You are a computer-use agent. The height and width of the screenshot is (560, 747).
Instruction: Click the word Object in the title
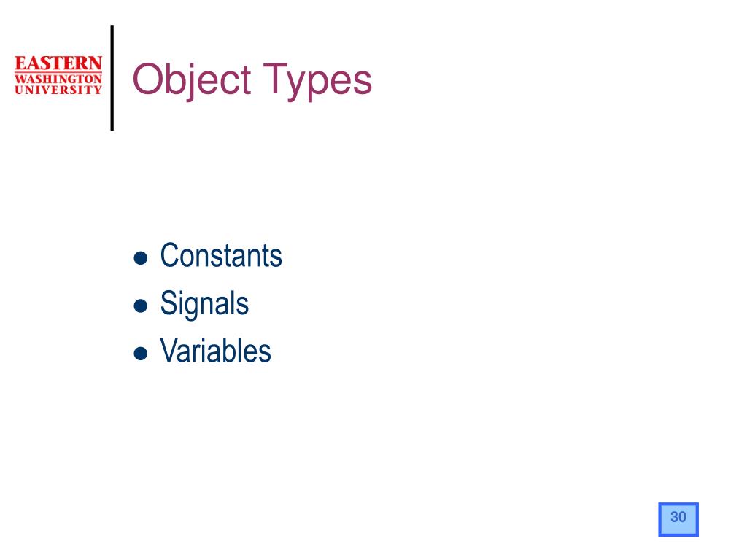click(192, 80)
